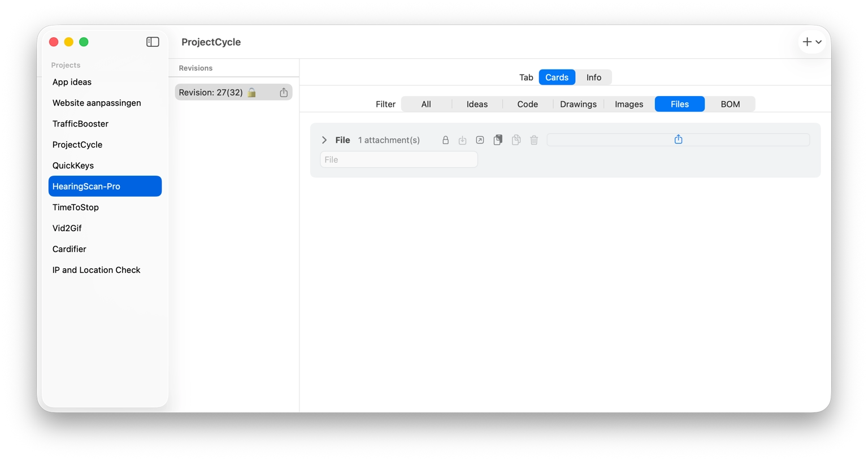Share the File card attachment

pyautogui.click(x=678, y=139)
